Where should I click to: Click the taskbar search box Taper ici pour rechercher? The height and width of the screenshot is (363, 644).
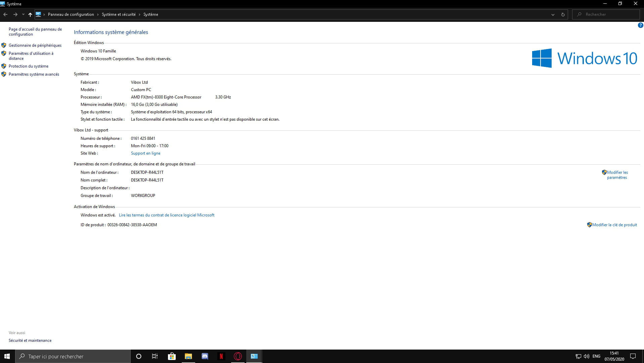click(73, 356)
